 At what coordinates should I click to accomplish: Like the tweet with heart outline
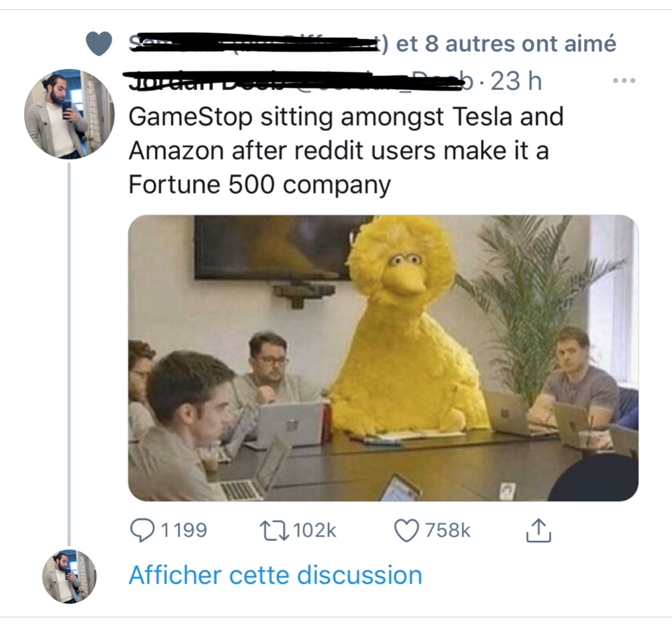[406, 531]
